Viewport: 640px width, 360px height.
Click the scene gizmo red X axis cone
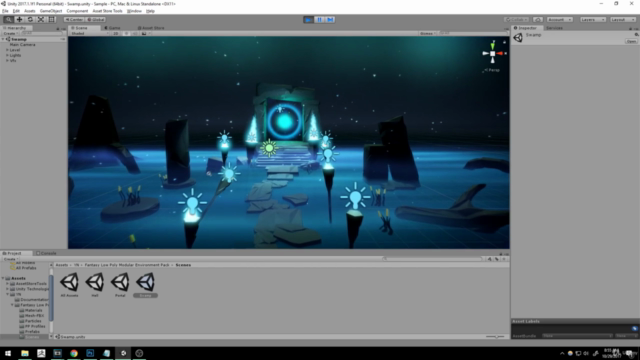(500, 53)
